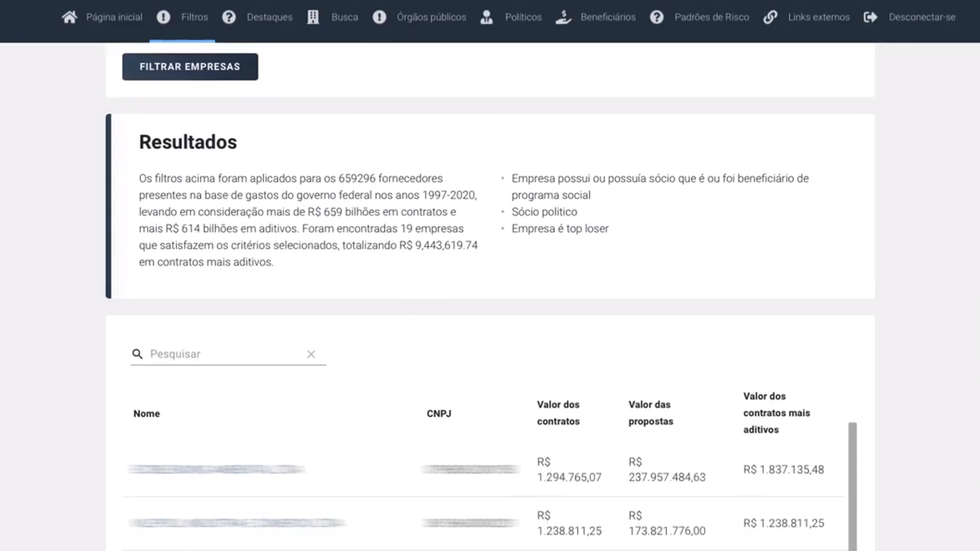Select cell R$ 237.957.484,63

click(x=667, y=469)
